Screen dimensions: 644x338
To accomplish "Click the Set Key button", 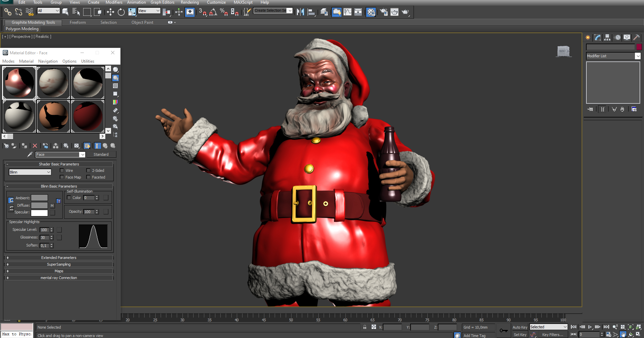I will (x=520, y=334).
